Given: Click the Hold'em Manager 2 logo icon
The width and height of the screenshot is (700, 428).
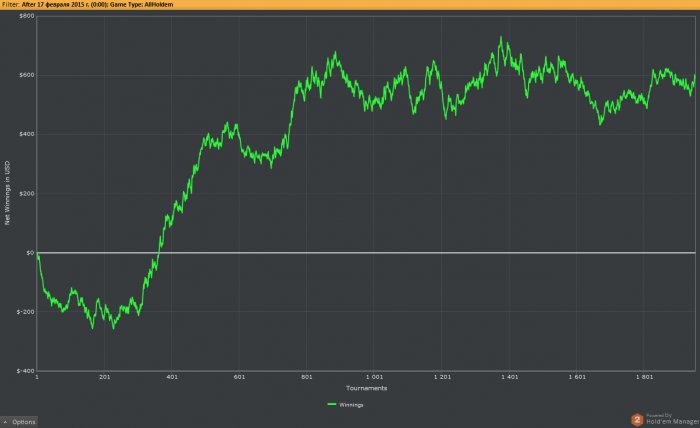Looking at the screenshot, I should pyautogui.click(x=636, y=419).
